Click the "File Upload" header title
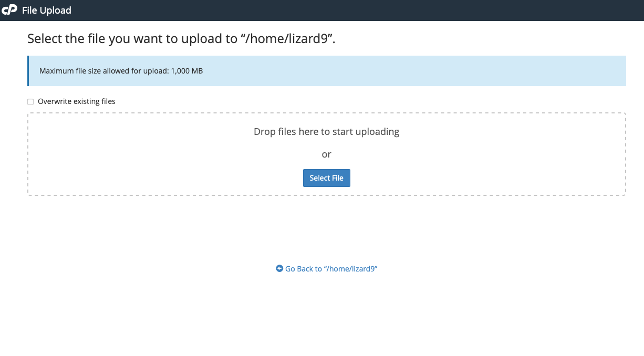This screenshot has height=356, width=644. 46,10
